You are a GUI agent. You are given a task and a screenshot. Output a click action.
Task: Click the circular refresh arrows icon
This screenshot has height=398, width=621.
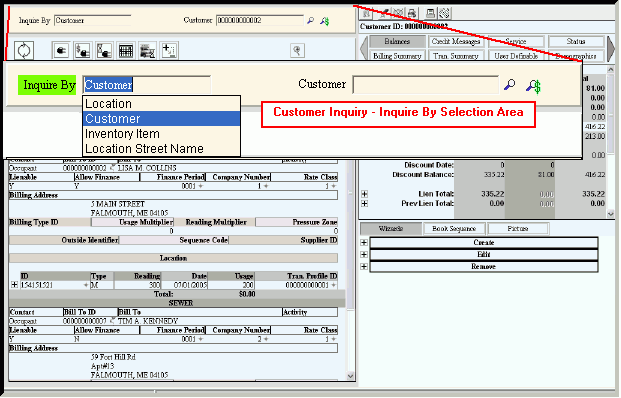pyautogui.click(x=24, y=51)
